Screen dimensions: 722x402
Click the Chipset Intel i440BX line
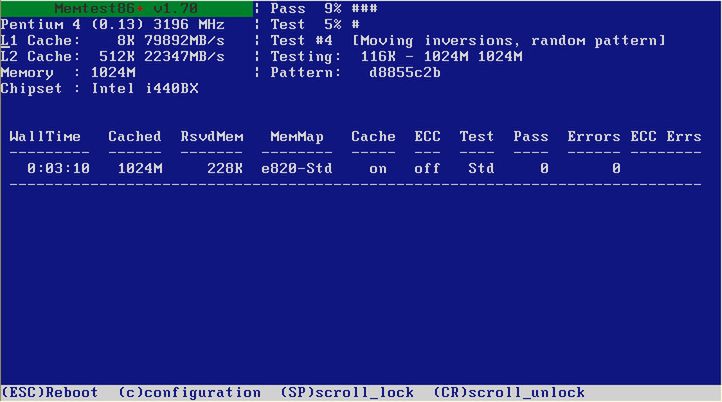[99, 88]
